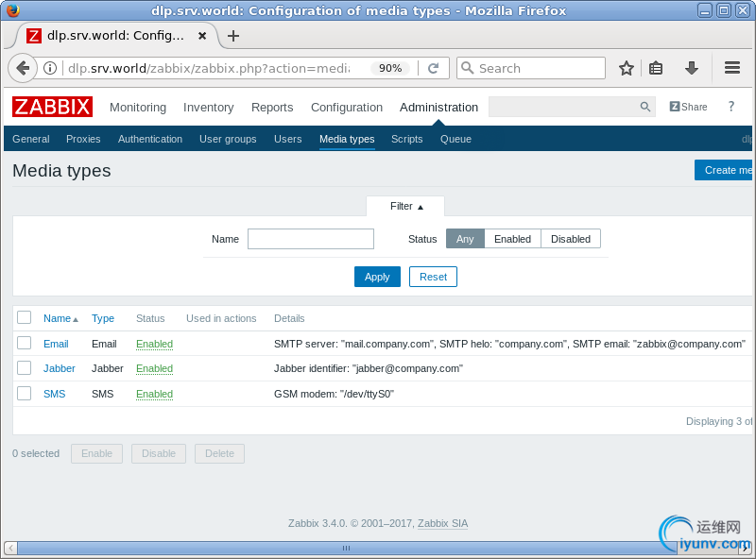
Task: Sort table by Name column
Action: [60, 318]
